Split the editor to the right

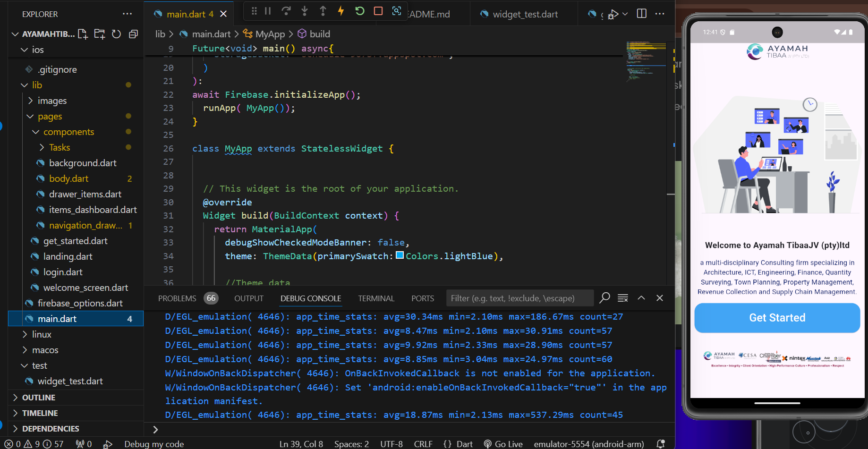[642, 14]
